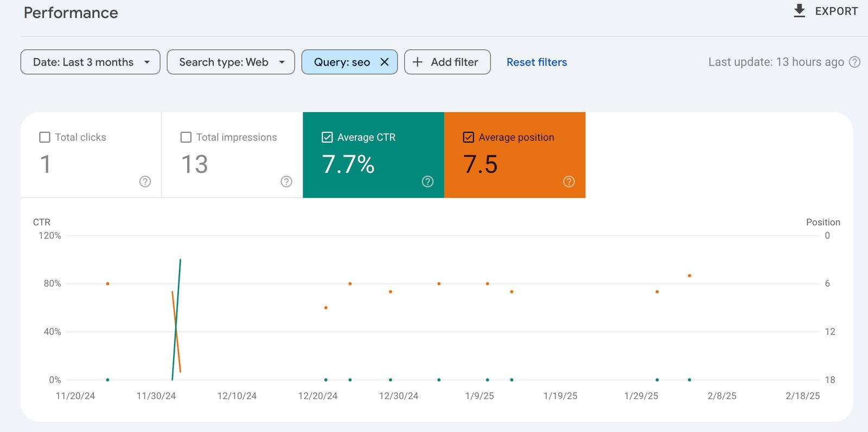
Task: Open the Search type: Web dropdown
Action: 231,62
